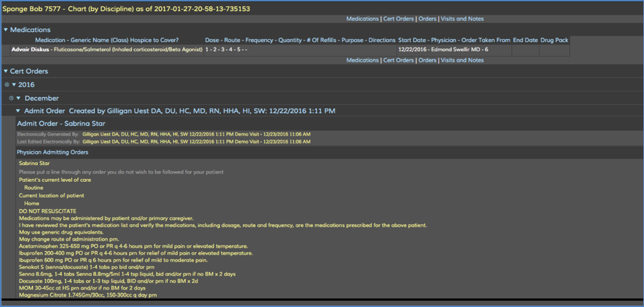The image size is (644, 307).
Task: Click the 'Routine' level of care value
Action: (34, 188)
